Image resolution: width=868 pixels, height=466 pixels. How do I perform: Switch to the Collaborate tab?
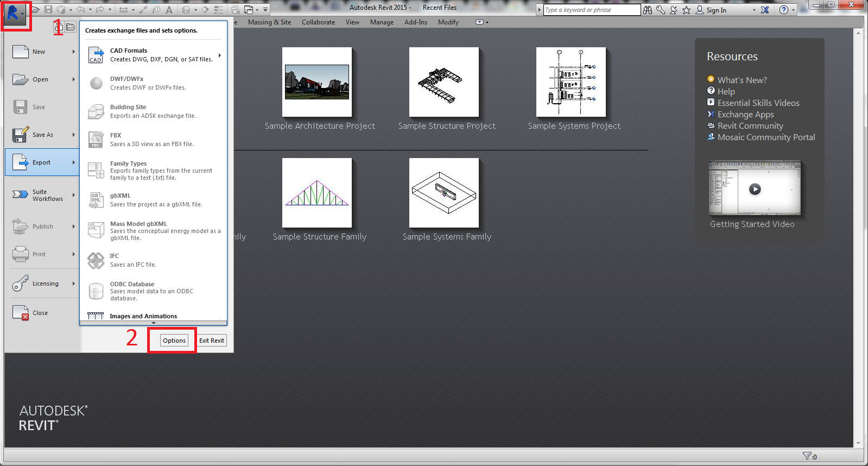click(x=318, y=22)
